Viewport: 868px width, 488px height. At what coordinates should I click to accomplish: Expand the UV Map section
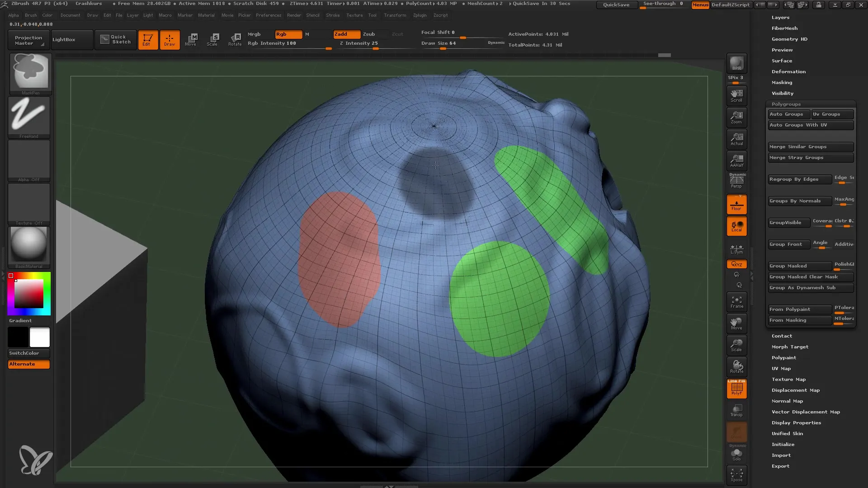tap(781, 368)
